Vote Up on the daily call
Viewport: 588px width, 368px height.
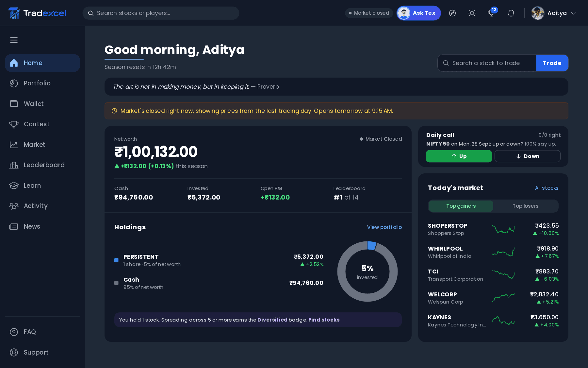(x=459, y=156)
